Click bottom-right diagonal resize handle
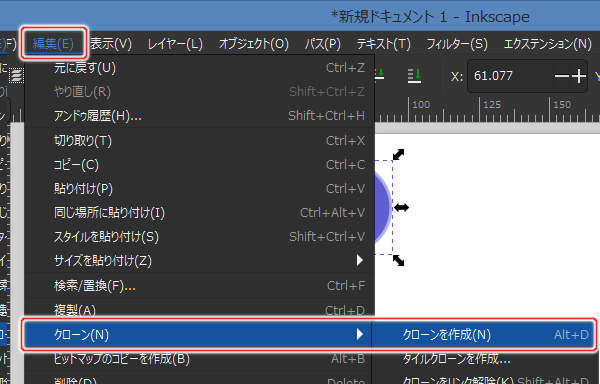This screenshot has width=600, height=384. [x=398, y=260]
